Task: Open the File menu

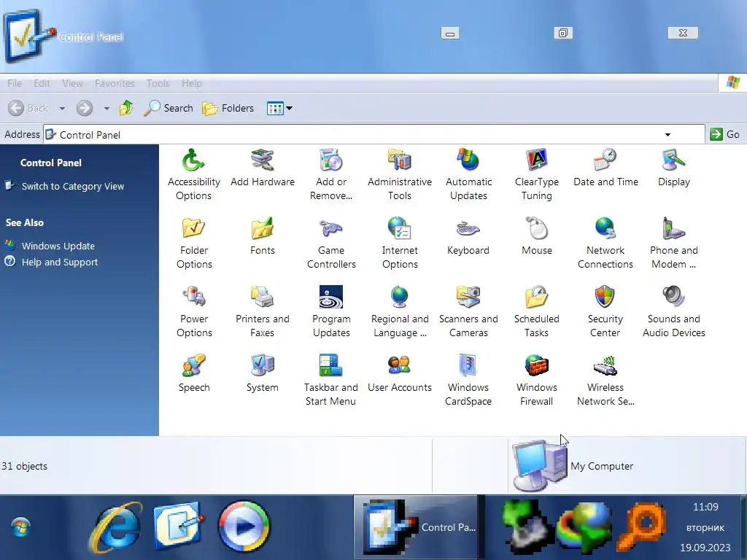Action: (x=15, y=83)
